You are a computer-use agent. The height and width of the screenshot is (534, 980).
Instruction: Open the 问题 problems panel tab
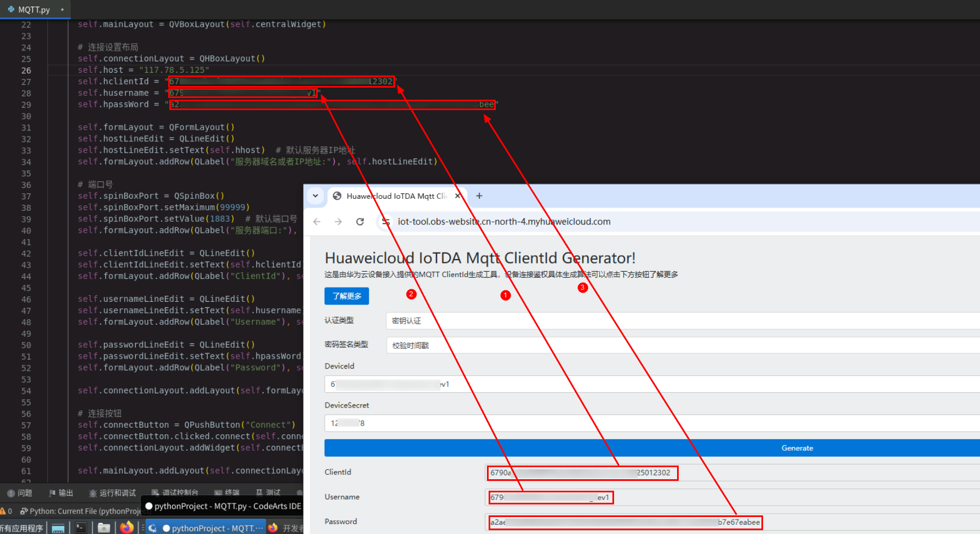coord(20,493)
